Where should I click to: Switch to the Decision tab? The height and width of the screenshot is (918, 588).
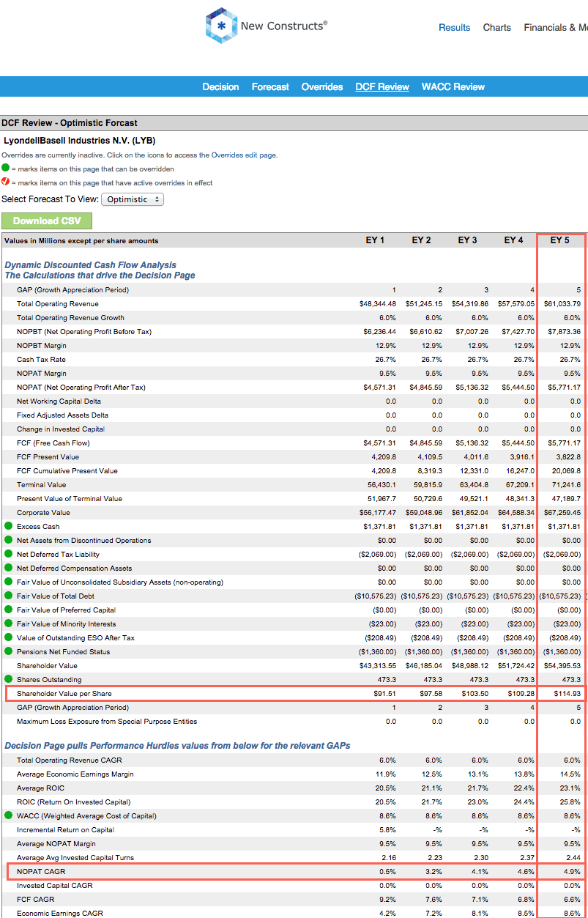point(220,86)
